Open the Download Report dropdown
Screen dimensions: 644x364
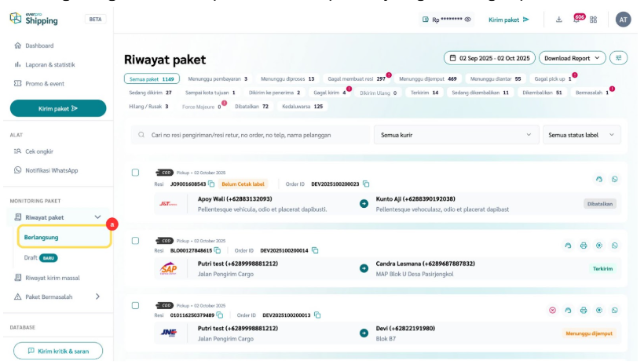(573, 58)
